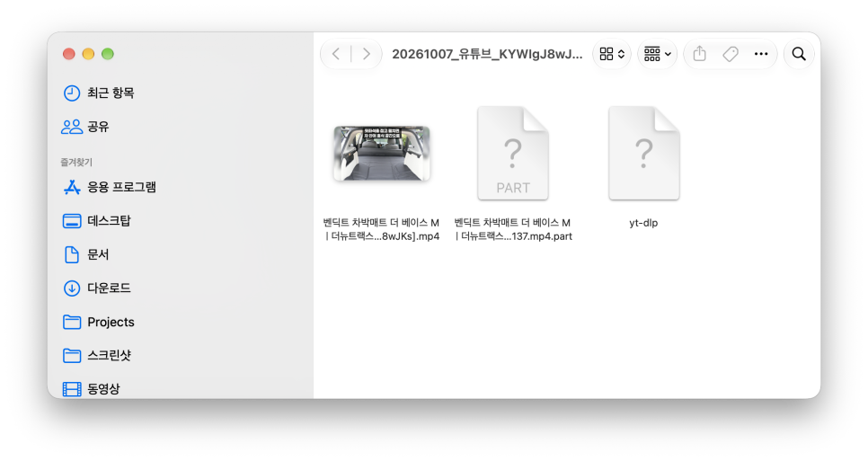
Task: Open 문서 in the sidebar
Action: coord(85,254)
